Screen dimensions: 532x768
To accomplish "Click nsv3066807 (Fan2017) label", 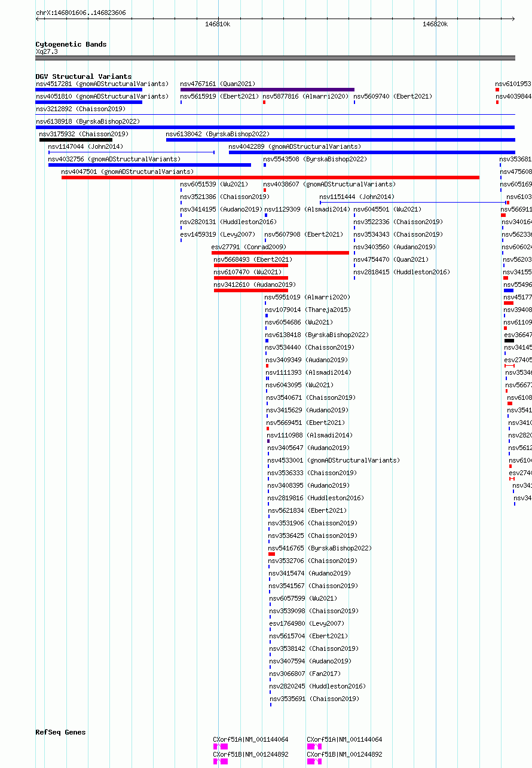I will (x=305, y=674).
